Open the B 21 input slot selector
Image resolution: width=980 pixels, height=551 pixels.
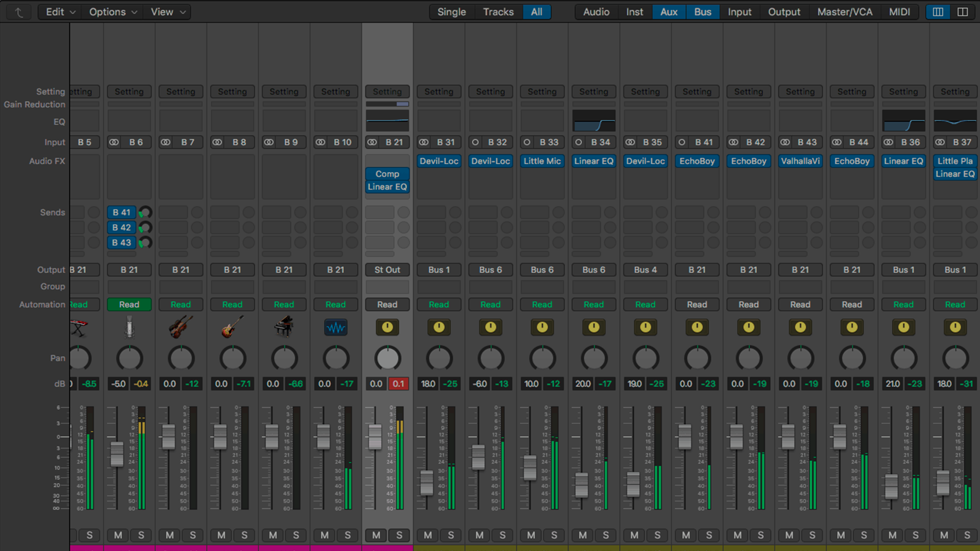click(394, 142)
